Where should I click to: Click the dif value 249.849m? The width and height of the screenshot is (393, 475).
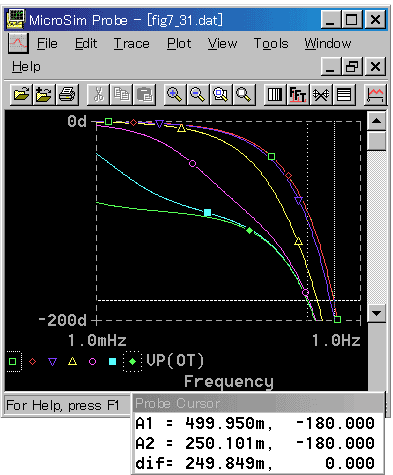pos(228,463)
